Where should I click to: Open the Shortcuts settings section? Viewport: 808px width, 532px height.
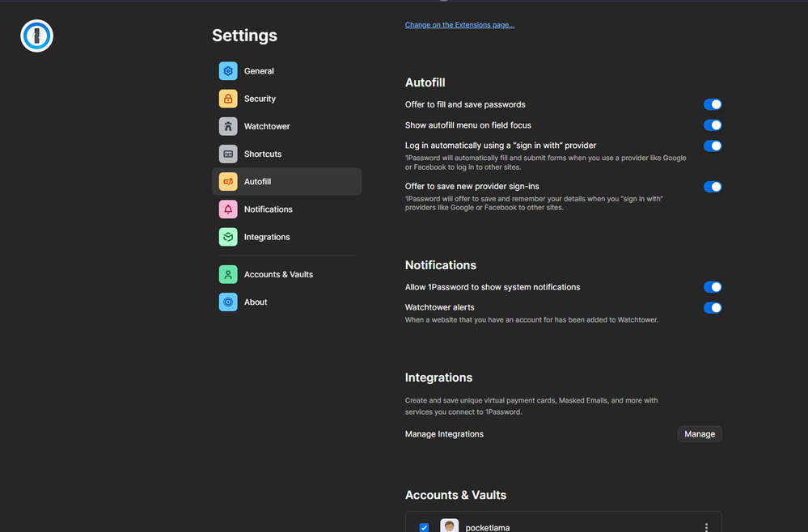pos(286,154)
